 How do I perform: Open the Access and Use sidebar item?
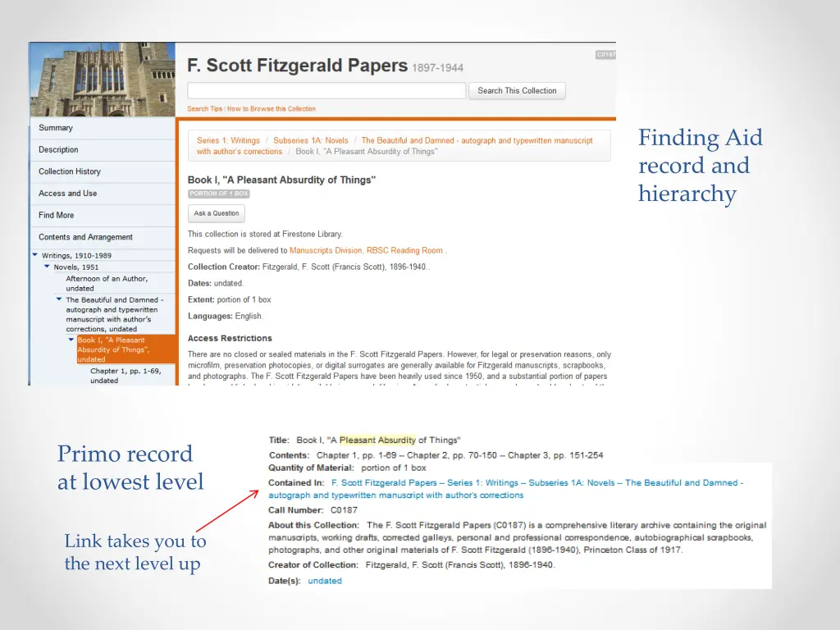pyautogui.click(x=103, y=194)
